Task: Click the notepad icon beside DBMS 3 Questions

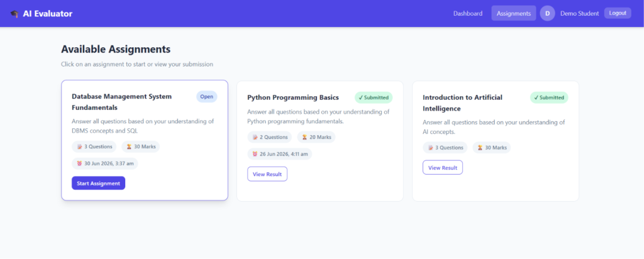Action: (x=80, y=146)
